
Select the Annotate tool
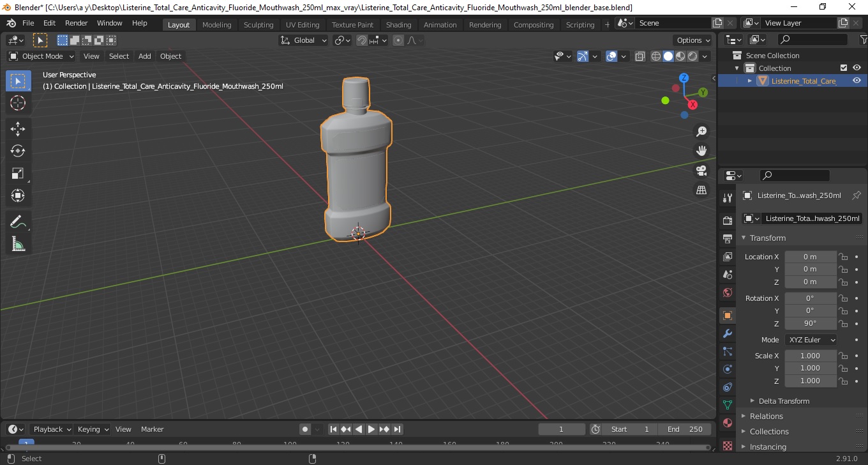[18, 222]
